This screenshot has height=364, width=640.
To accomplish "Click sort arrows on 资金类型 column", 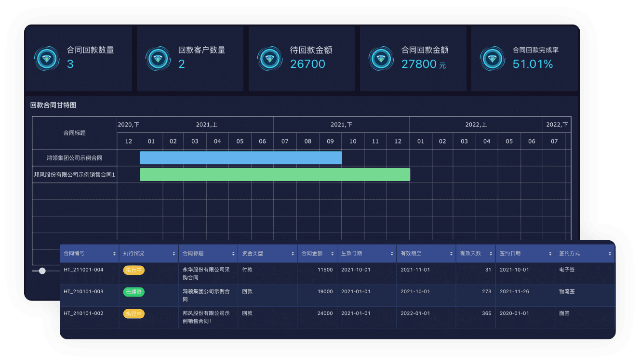I will (293, 254).
